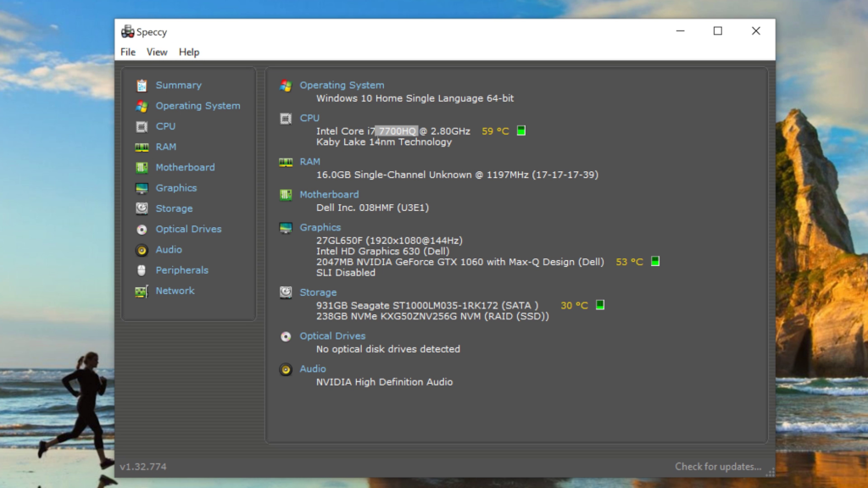Click the highlighted 7700HQ text

pos(397,131)
